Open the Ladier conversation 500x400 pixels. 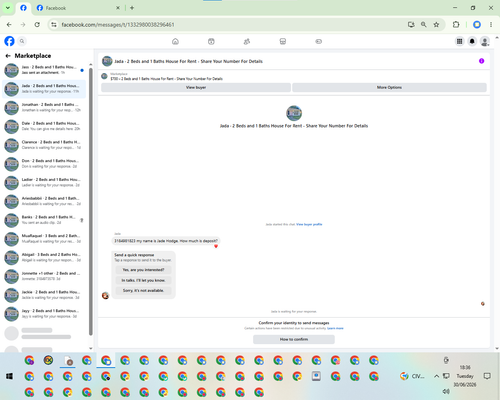44,183
